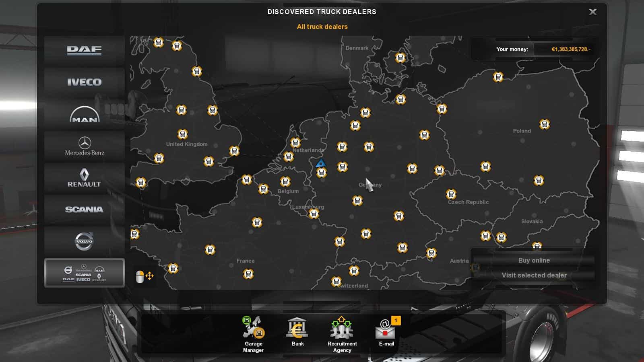Choose the Mercedes-Benz dealer filter
This screenshot has width=644, height=362.
coord(84,146)
